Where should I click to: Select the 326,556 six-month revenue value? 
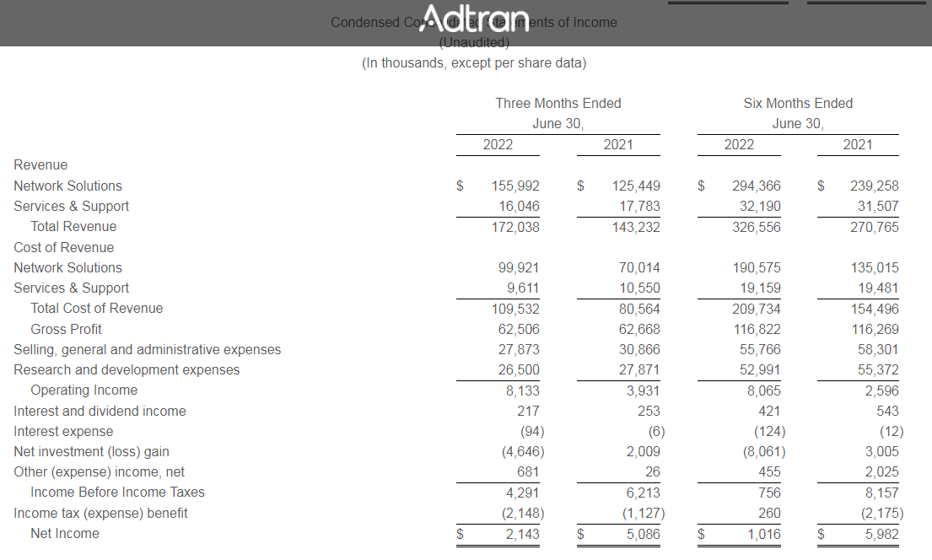pos(757,227)
